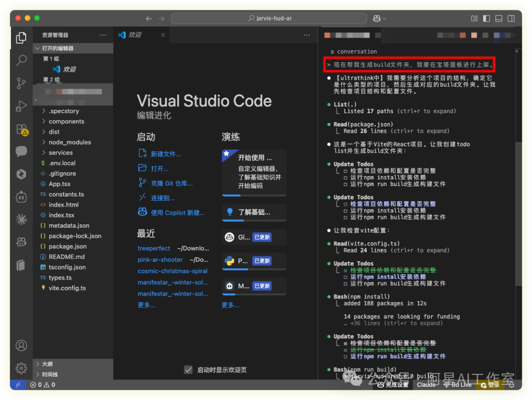Screen dimensions: 532x400
Task: Select the 欢迎 editor tab
Action: [x=134, y=35]
